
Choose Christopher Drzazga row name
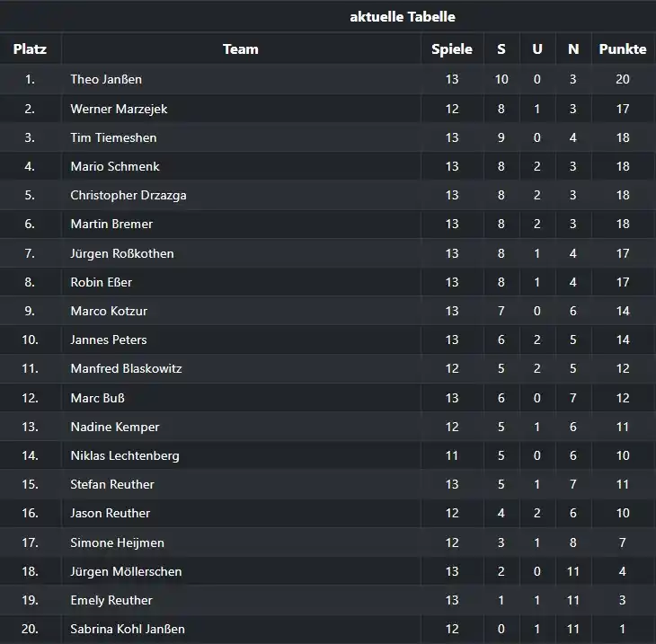click(129, 195)
